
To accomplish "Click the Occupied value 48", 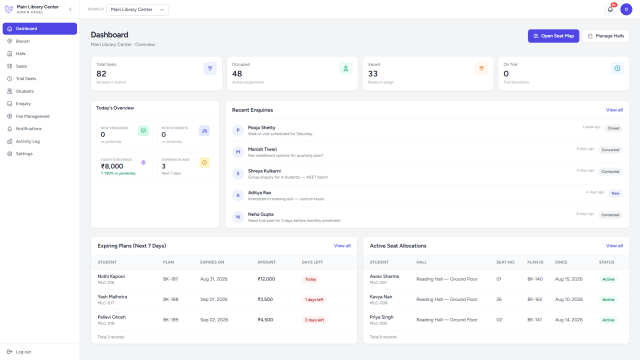I will tap(237, 74).
